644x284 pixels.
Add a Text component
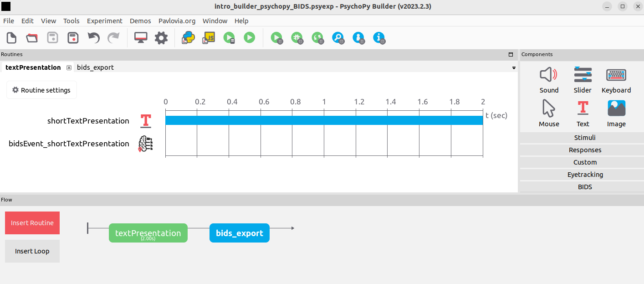583,114
